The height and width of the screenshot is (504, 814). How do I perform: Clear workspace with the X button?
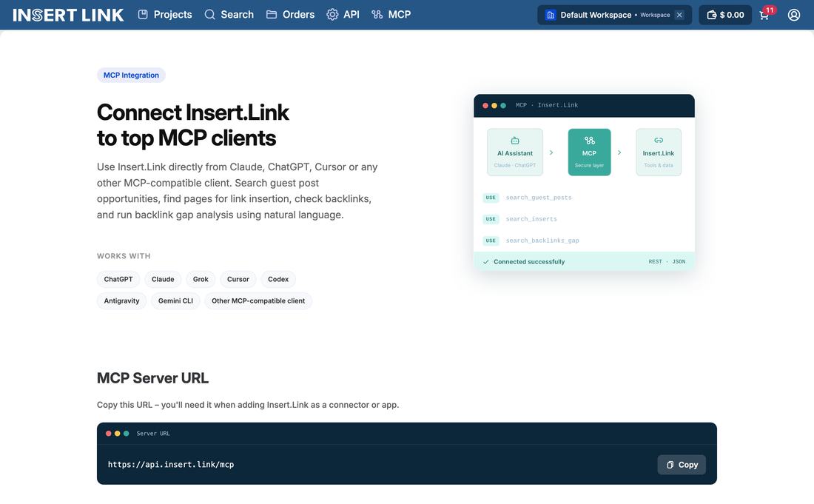[x=679, y=15]
